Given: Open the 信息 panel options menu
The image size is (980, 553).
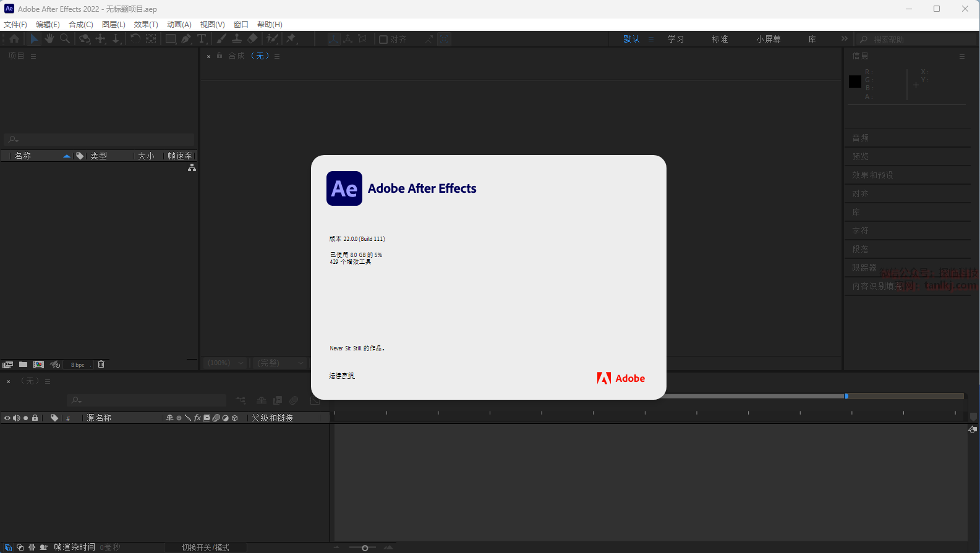Looking at the screenshot, I should (x=961, y=56).
